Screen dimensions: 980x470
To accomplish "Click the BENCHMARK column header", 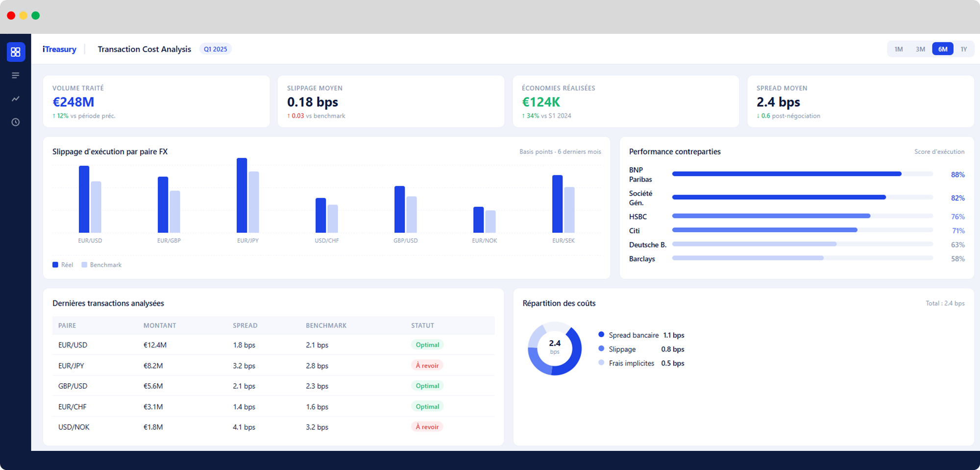I will (x=326, y=325).
